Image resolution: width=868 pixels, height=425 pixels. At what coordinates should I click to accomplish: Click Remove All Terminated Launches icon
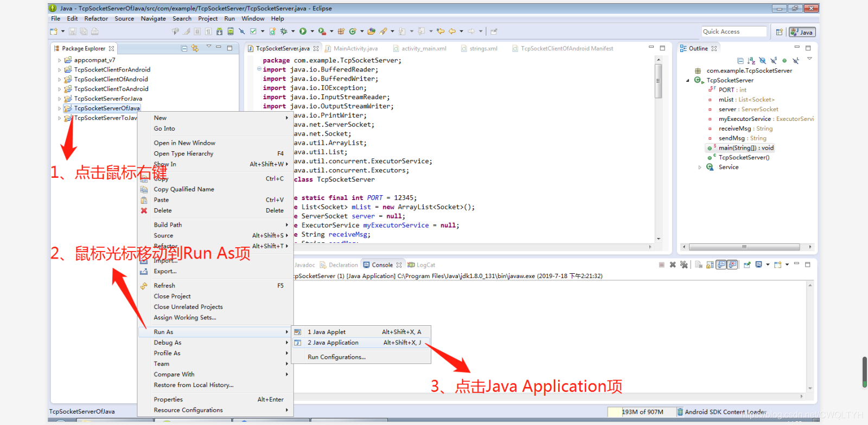click(x=684, y=265)
